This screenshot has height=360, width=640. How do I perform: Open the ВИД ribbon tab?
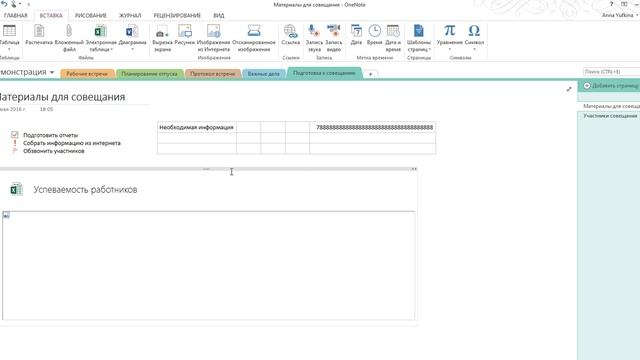pos(219,16)
